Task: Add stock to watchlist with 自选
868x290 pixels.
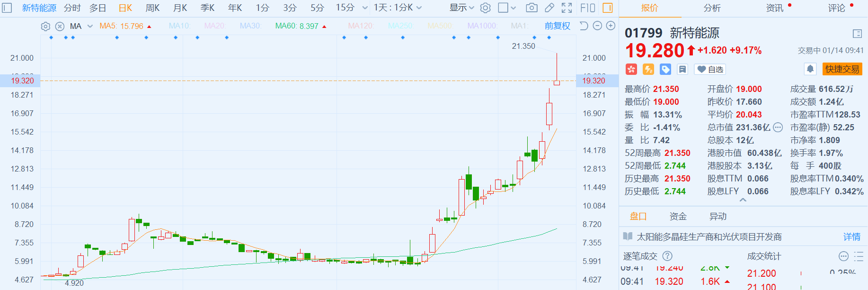Action: [710, 69]
